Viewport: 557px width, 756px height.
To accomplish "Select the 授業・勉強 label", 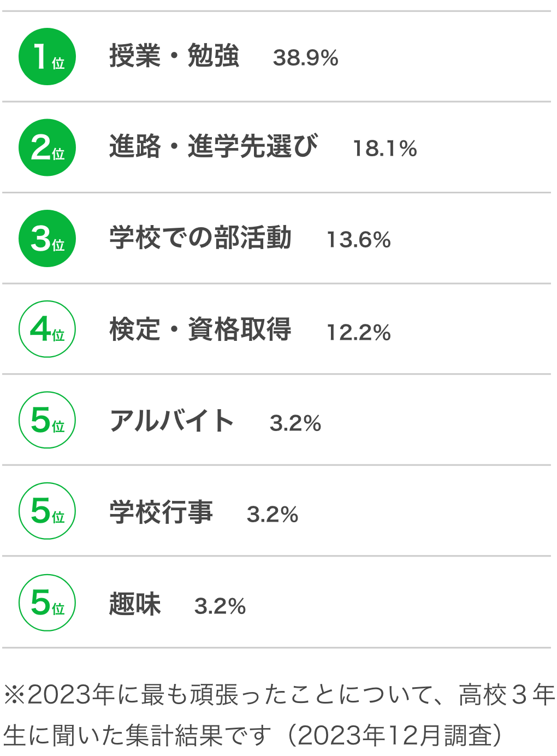I will coord(174,56).
